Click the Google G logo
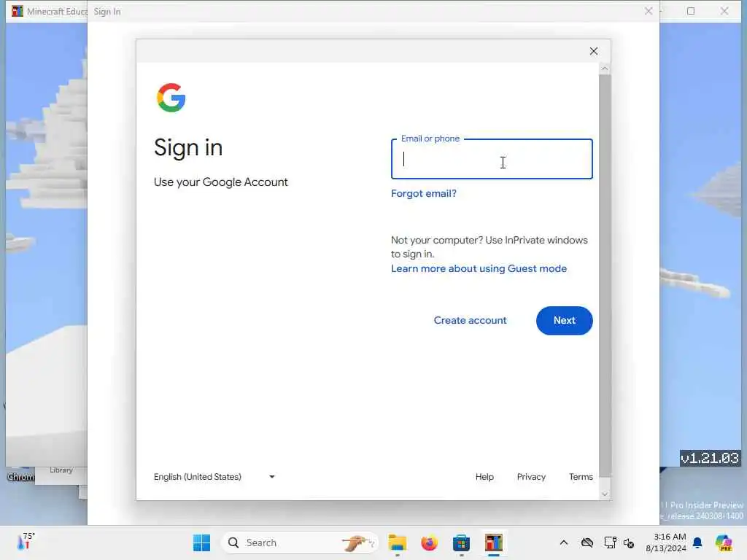The width and height of the screenshot is (747, 560). (171, 98)
